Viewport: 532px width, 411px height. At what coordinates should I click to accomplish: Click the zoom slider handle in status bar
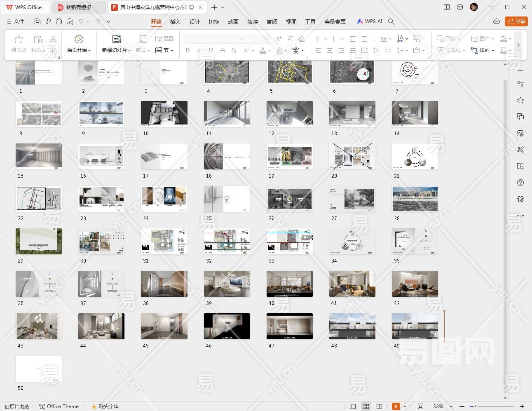pos(475,406)
